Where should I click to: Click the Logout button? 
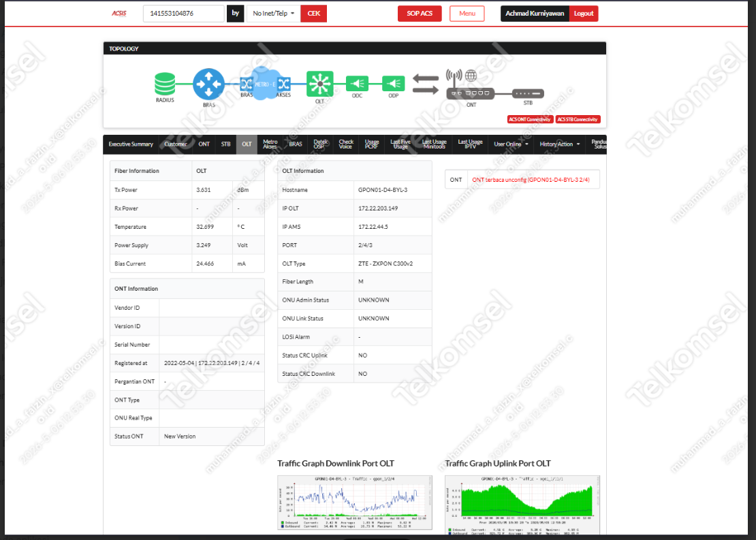click(x=584, y=14)
